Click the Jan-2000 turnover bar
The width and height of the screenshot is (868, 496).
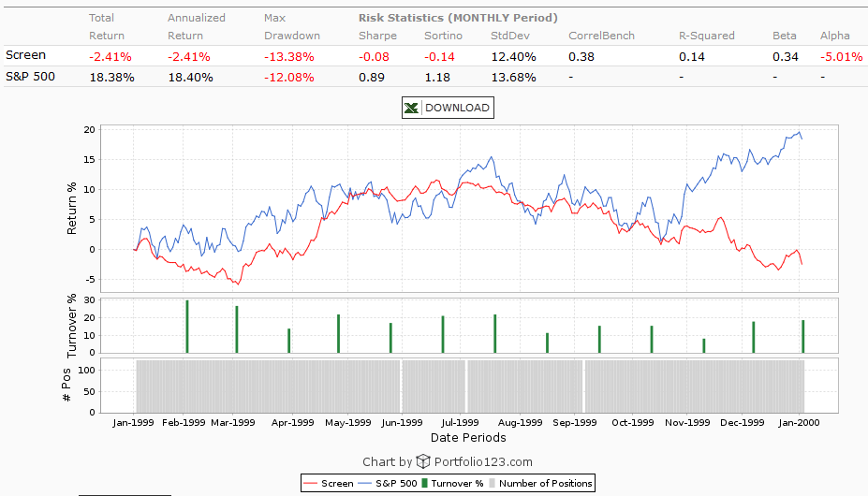click(803, 337)
